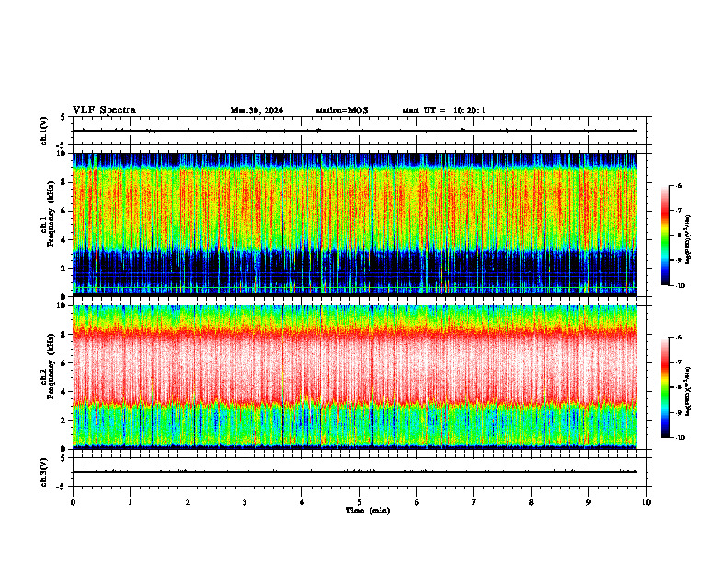
Task: Click the time axis tick label "2"
Action: click(x=188, y=502)
